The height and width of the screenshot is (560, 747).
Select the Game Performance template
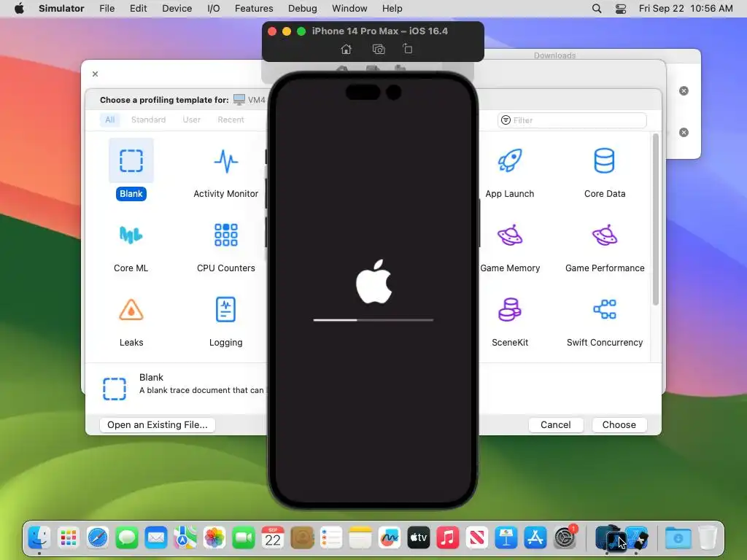coord(605,248)
